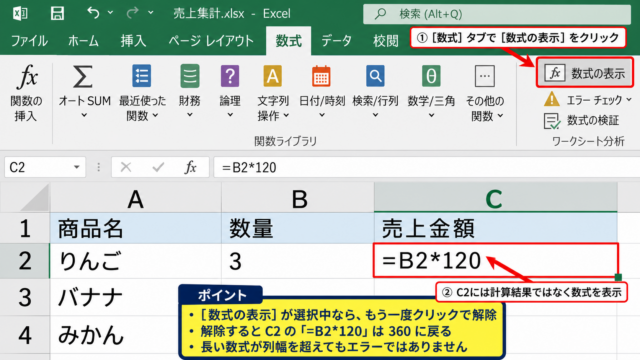Save the workbook with the floppy disk icon

(57, 13)
